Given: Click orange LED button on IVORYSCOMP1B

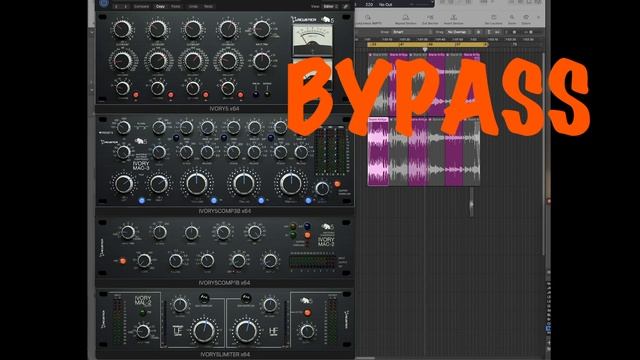Looking at the screenshot, I should 307,235.
